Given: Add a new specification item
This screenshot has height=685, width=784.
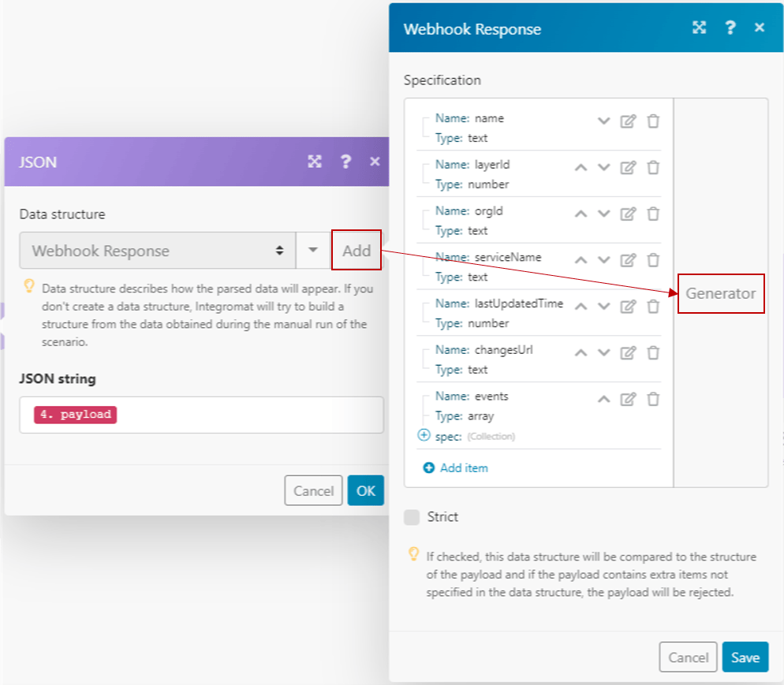Looking at the screenshot, I should tap(456, 468).
